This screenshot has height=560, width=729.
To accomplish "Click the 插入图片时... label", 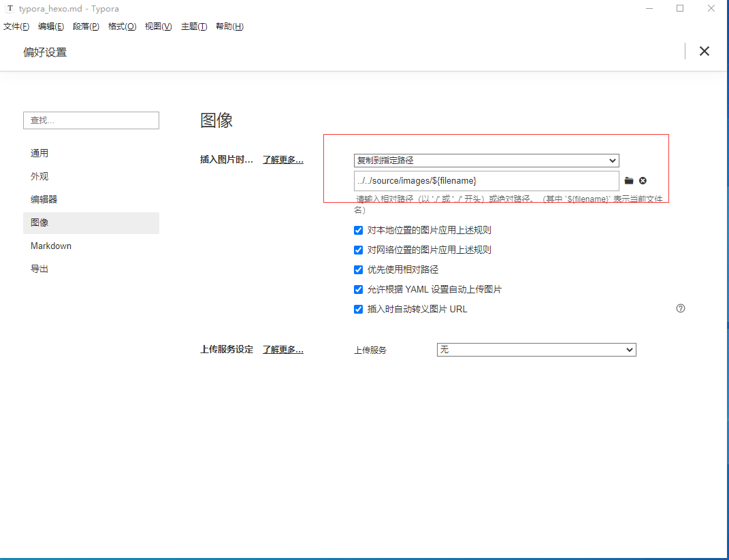I will pos(227,160).
